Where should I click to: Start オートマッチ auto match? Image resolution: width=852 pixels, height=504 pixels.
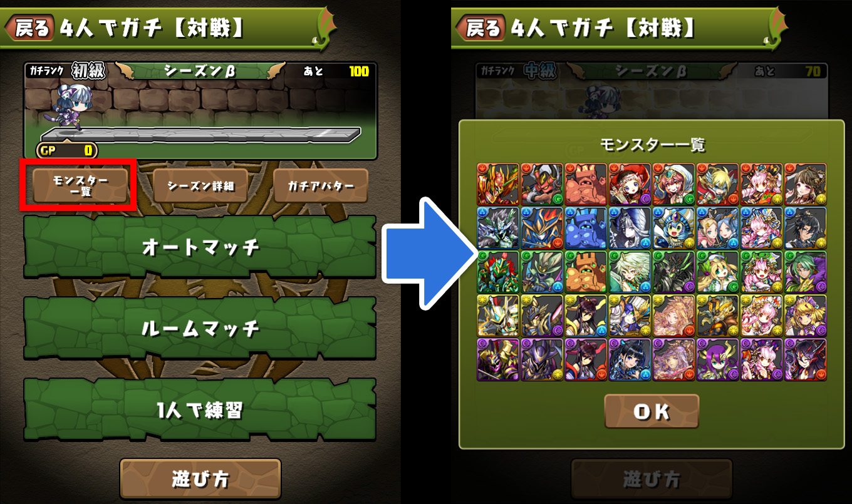click(200, 247)
